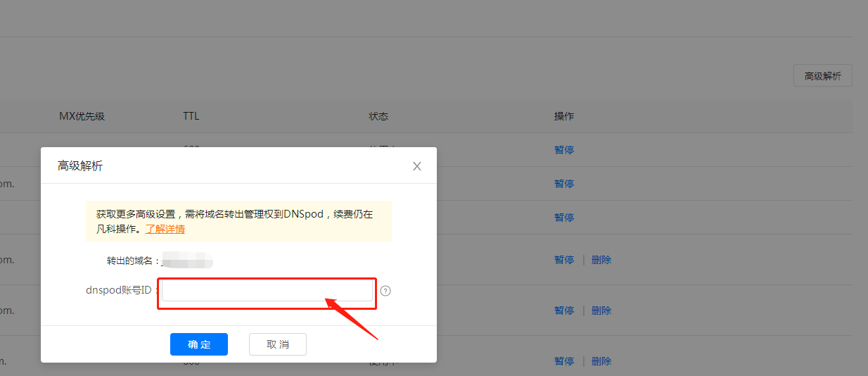
Task: Click the help question mark beside dnspod账号ID
Action: tap(385, 291)
